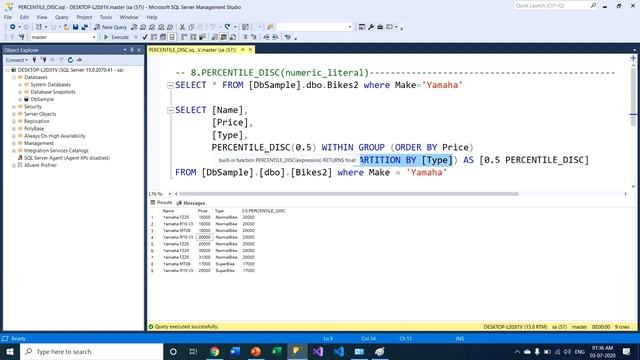Switch to the Results tab
Image resolution: width=640 pixels, height=360 pixels.
(162, 202)
